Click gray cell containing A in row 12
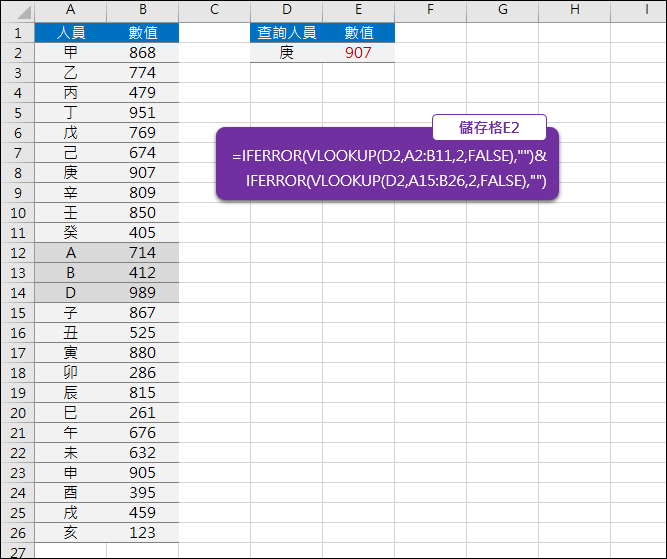This screenshot has width=667, height=559. 71,253
